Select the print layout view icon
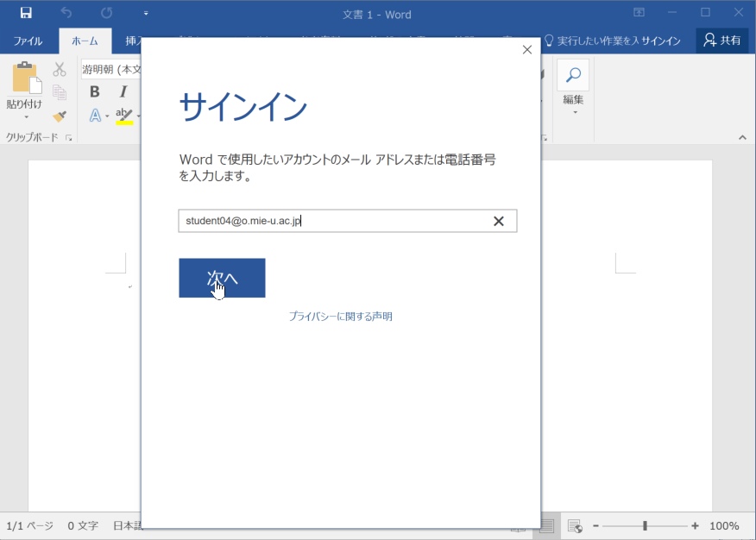The height and width of the screenshot is (540, 756). pos(546,526)
